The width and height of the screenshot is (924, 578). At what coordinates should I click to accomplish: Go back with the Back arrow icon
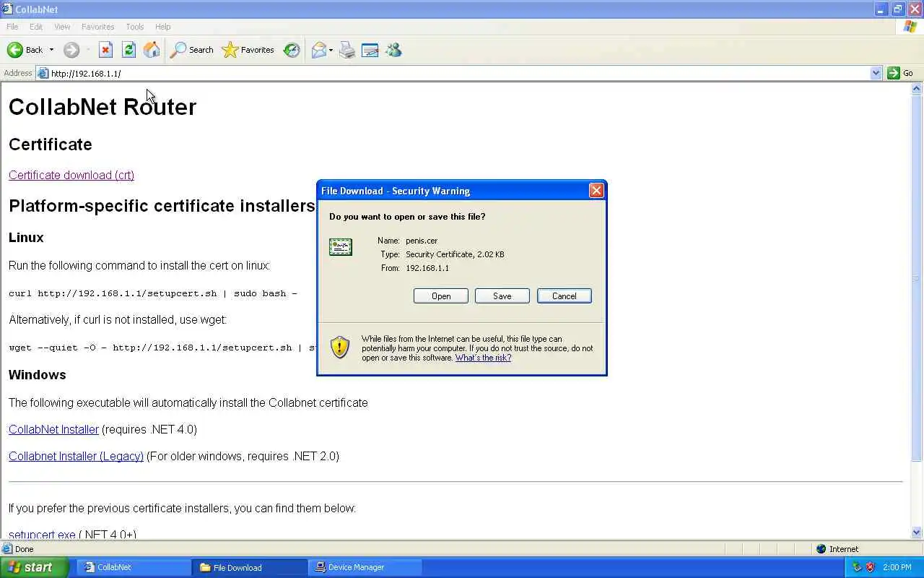(x=15, y=50)
